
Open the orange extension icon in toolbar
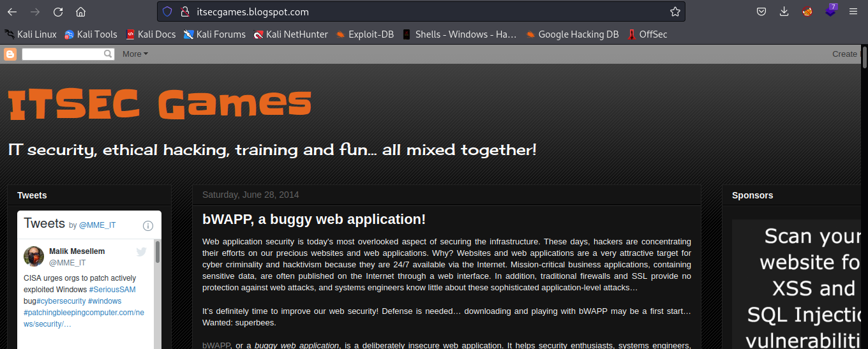tap(807, 11)
